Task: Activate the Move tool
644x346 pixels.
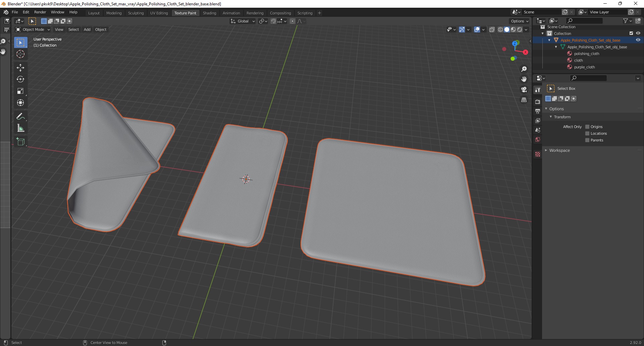Action: click(x=20, y=68)
